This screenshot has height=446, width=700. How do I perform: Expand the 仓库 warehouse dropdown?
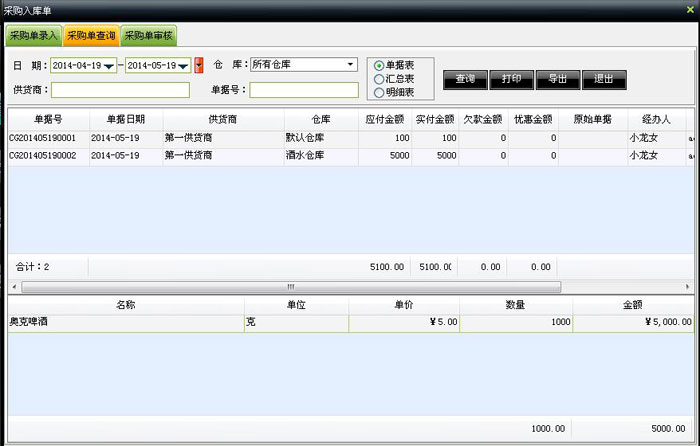tap(350, 65)
